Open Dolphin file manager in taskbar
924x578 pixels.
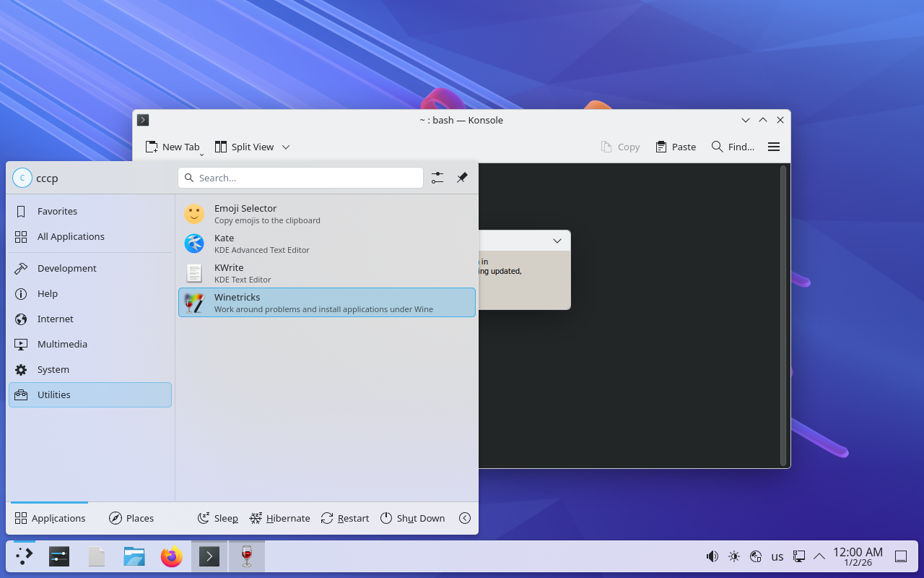tap(134, 556)
